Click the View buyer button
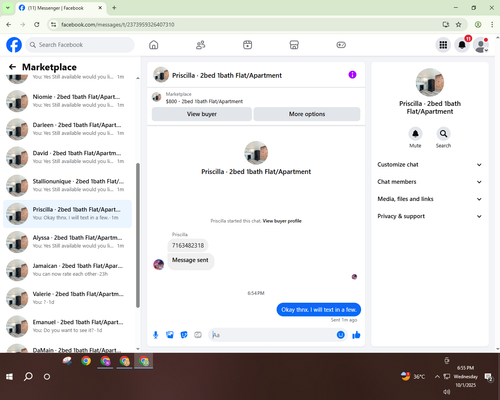The width and height of the screenshot is (500, 400). pyautogui.click(x=202, y=114)
